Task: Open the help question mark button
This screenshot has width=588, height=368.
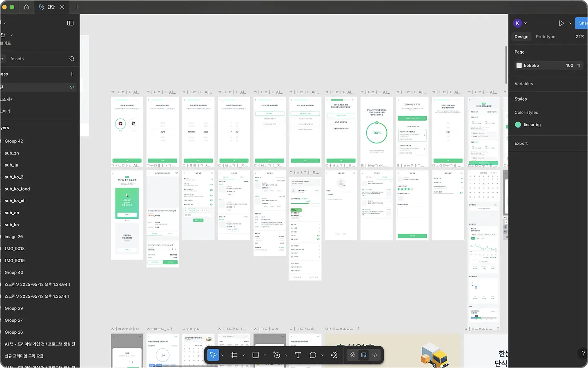Action: click(x=583, y=353)
